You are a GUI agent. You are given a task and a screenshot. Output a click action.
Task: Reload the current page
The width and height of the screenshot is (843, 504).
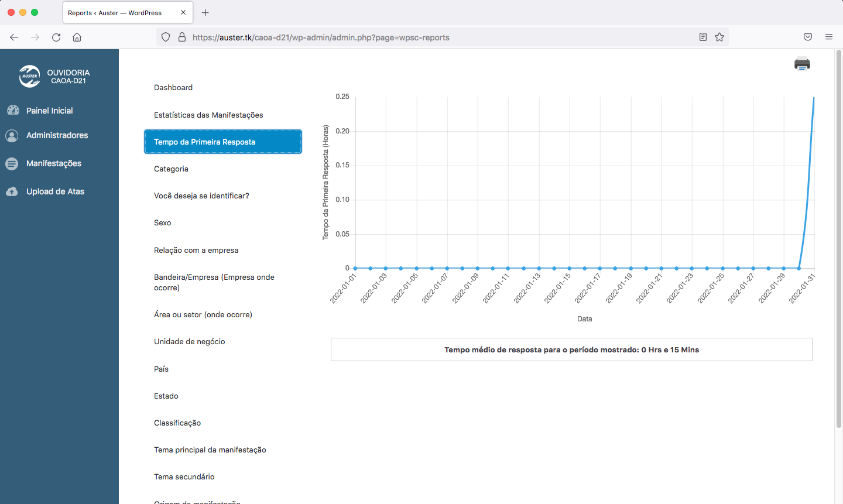[x=56, y=37]
